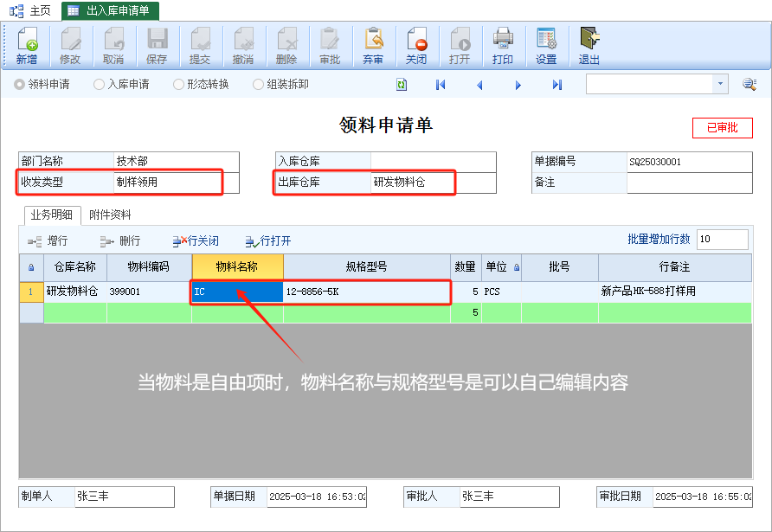Image resolution: width=772 pixels, height=532 pixels.
Task: Select the 形态转换 radio button
Action: pos(179,84)
